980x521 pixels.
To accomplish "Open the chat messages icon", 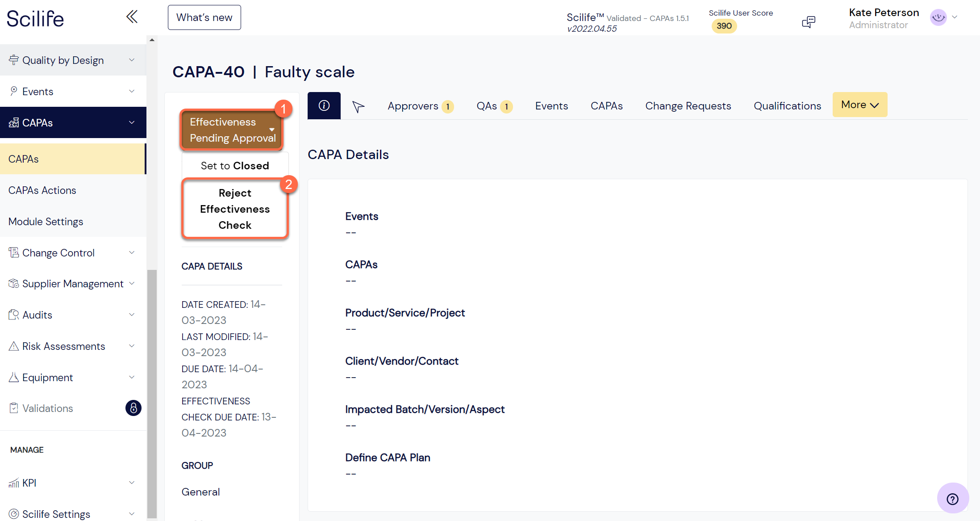I will coord(809,21).
